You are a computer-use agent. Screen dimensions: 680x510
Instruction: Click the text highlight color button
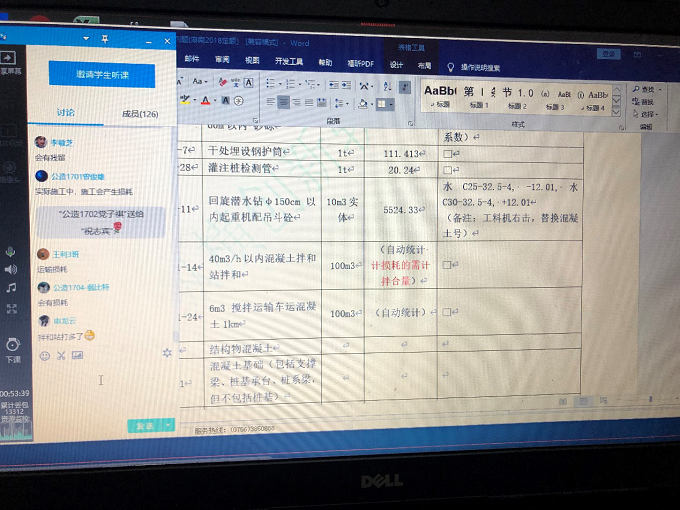185,100
